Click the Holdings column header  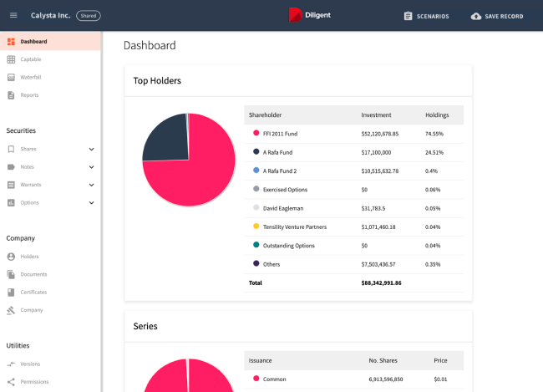coord(437,115)
